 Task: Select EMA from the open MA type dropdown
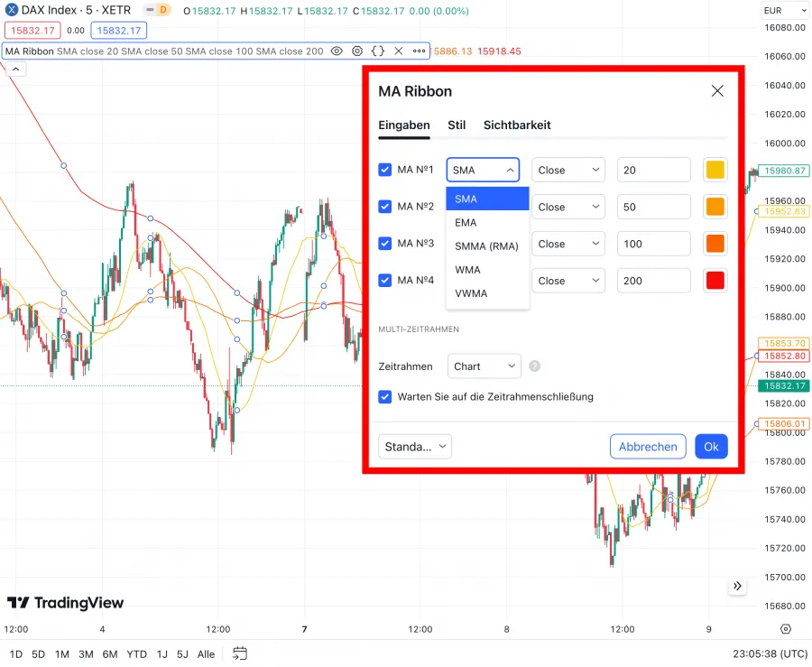466,222
